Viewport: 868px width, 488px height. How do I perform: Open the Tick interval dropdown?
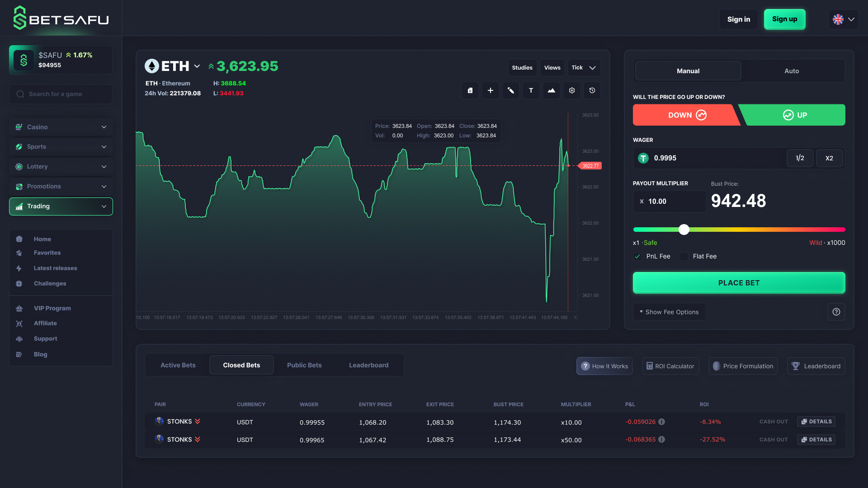[584, 67]
